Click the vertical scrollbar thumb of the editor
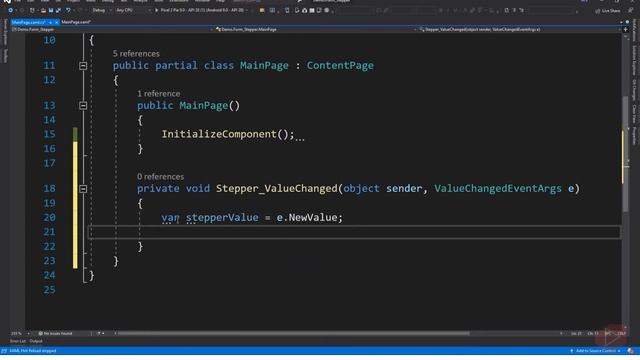The image size is (640, 360). click(626, 154)
